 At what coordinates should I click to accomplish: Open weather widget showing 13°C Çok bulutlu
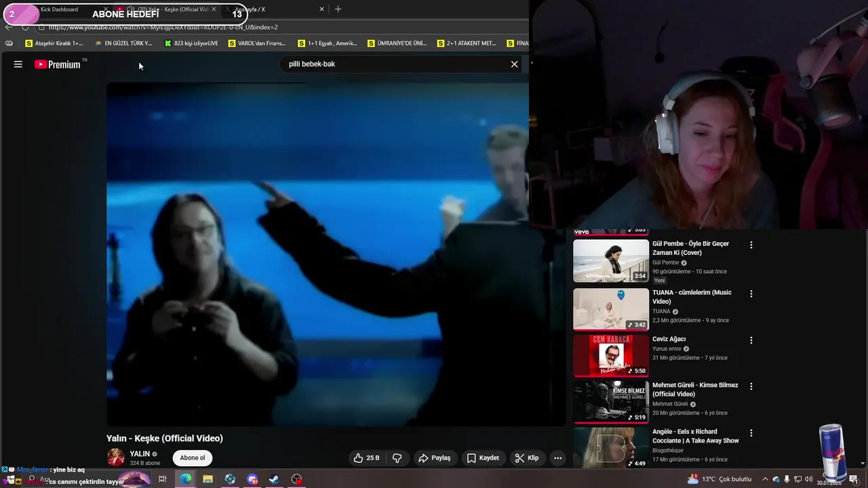719,479
